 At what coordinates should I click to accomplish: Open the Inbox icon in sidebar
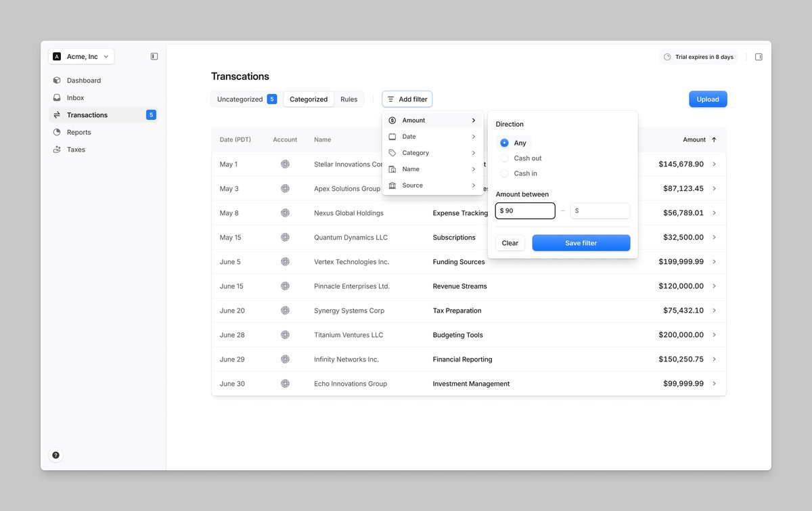57,97
